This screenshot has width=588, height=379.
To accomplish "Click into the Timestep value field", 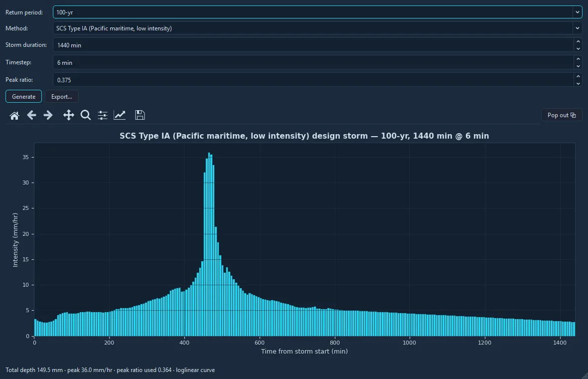I will 313,62.
